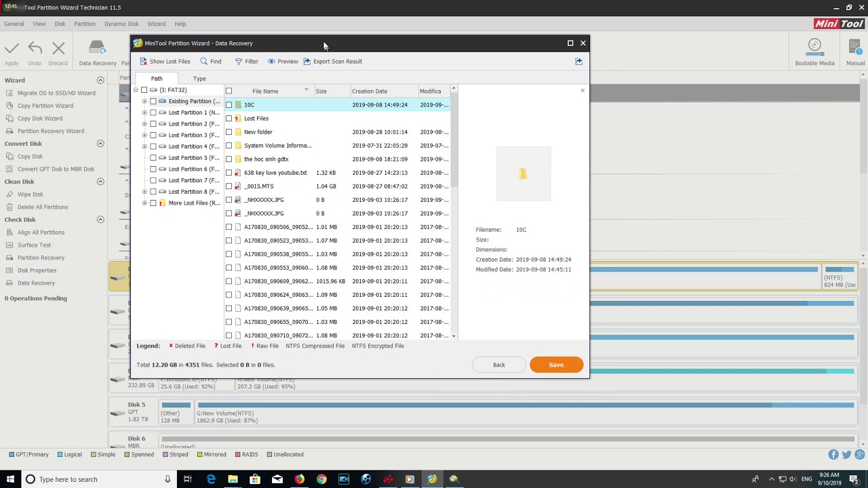This screenshot has height=488, width=868.
Task: Click Export Scan Result
Action: click(332, 61)
